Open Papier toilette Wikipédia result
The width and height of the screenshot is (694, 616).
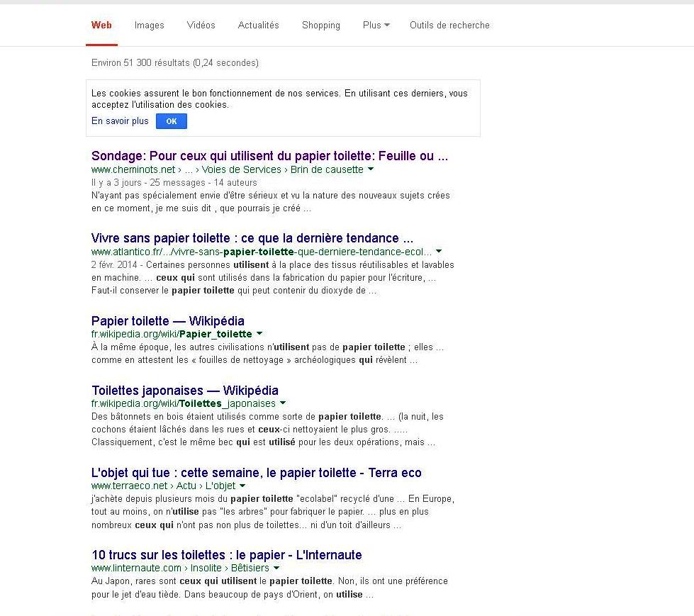(x=167, y=321)
